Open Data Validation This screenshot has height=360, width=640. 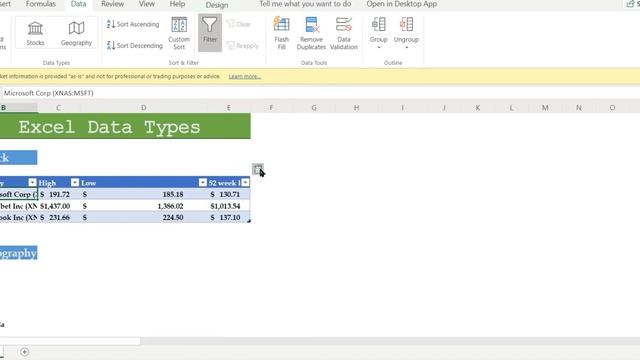pyautogui.click(x=344, y=33)
